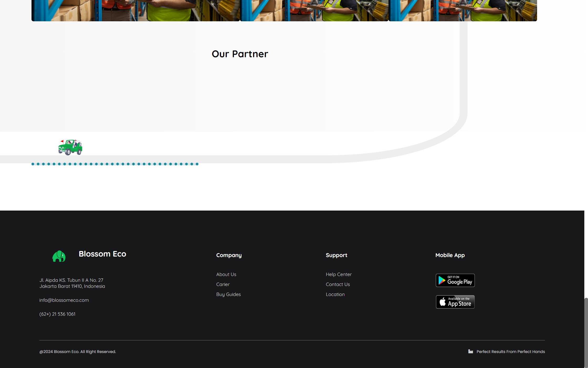
Task: Open the Location link under Support
Action: click(335, 294)
